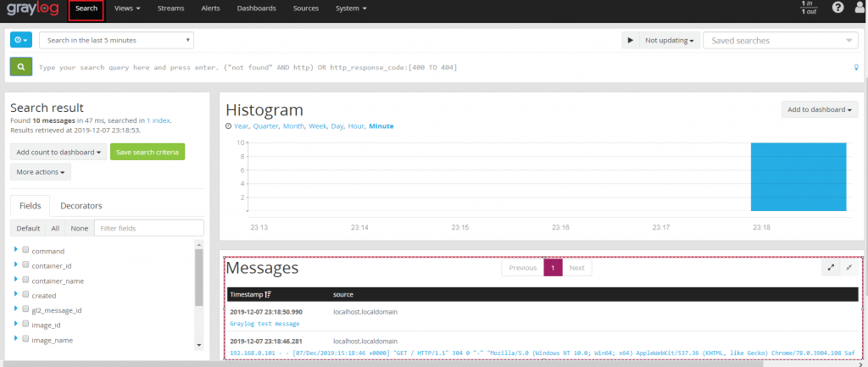Image resolution: width=868 pixels, height=367 pixels.
Task: Open the Not updating dropdown
Action: pyautogui.click(x=670, y=41)
